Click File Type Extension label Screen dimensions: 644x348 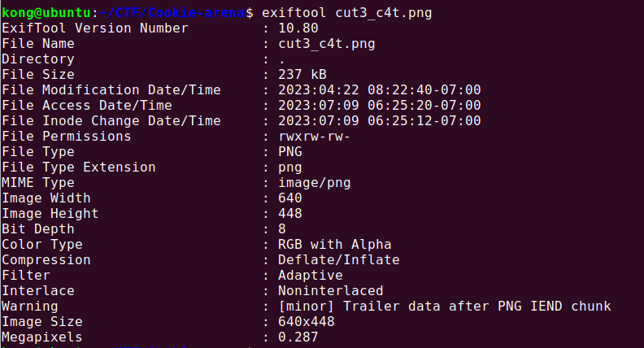point(79,167)
